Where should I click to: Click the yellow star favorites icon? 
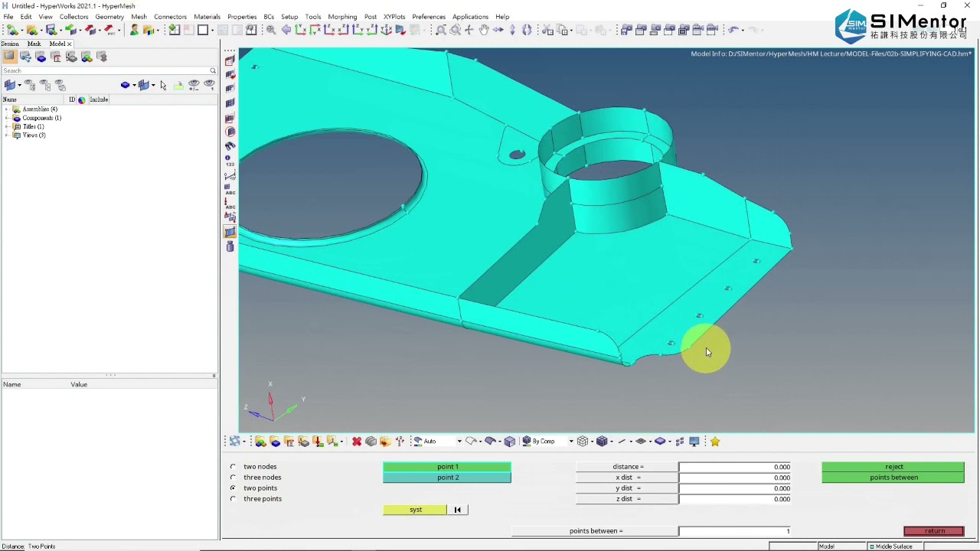click(715, 442)
